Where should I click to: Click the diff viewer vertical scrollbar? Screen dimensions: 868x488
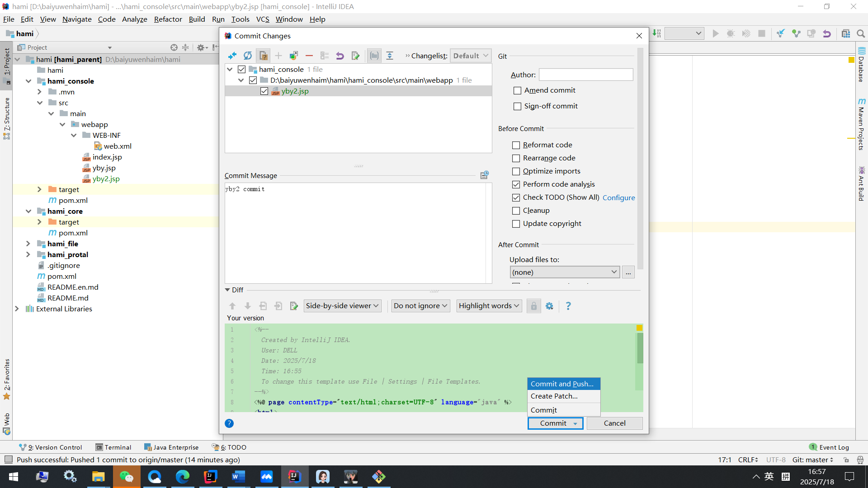coord(640,348)
